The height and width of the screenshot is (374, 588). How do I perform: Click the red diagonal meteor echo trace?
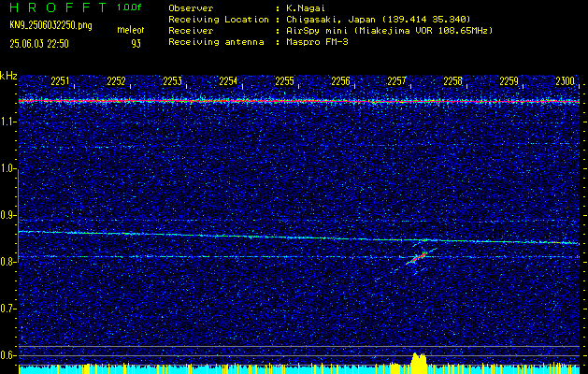point(417,258)
